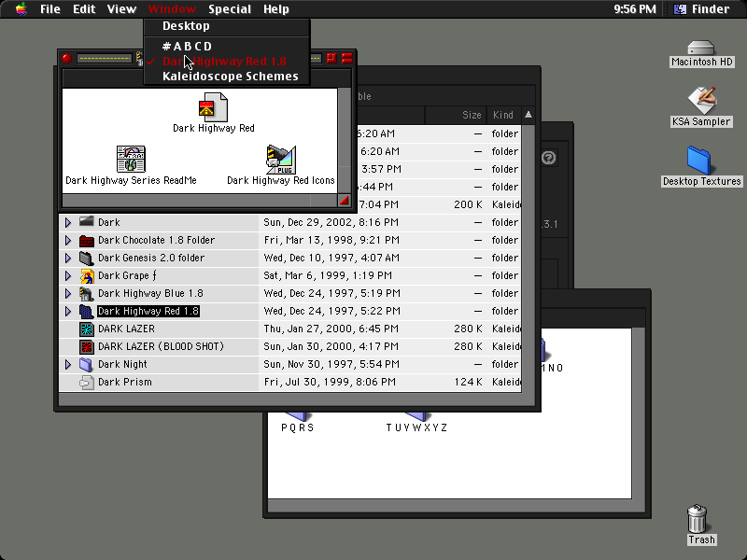747x560 pixels.
Task: Select checked Dark Highway Red 1.8 menu item
Action: 227,62
